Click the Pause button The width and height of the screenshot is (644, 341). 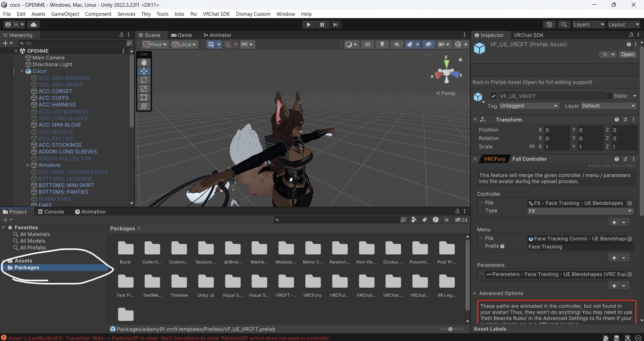click(x=322, y=25)
